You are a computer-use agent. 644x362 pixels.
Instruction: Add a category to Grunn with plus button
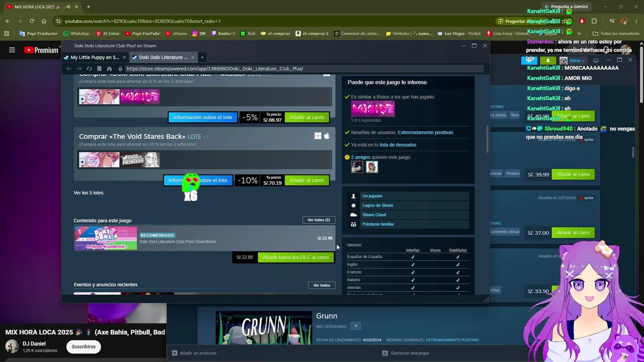(x=356, y=326)
